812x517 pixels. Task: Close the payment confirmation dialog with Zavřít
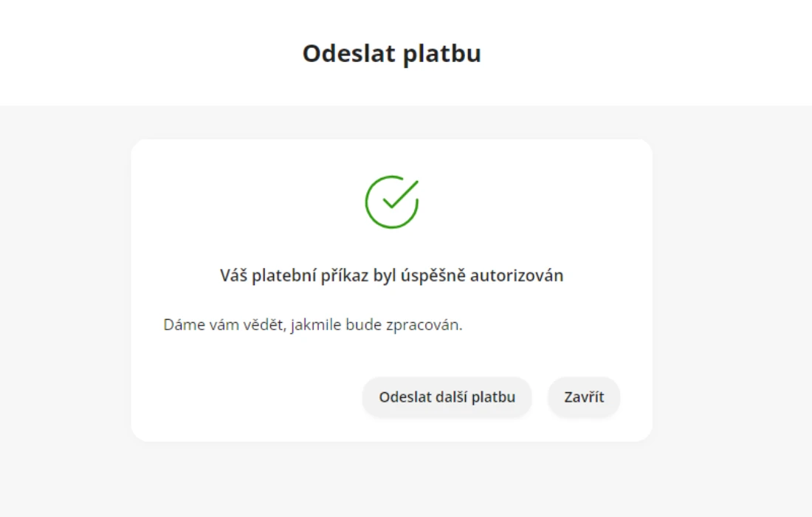(x=584, y=397)
